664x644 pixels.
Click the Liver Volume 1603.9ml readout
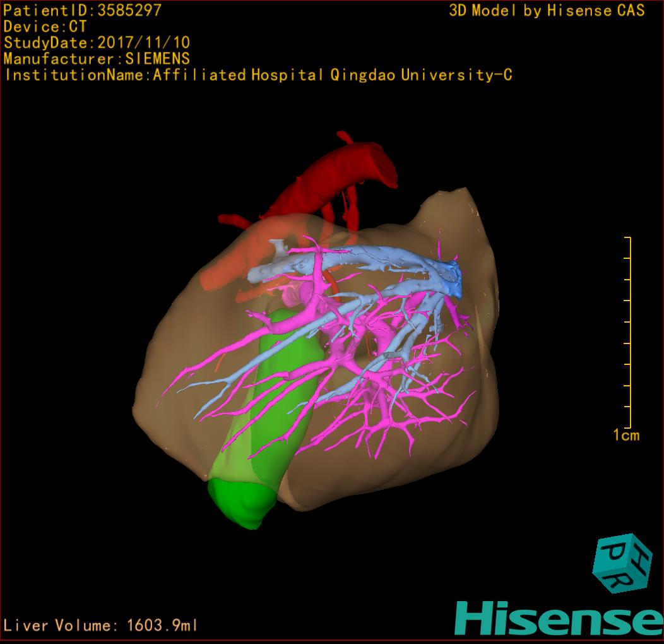(101, 626)
